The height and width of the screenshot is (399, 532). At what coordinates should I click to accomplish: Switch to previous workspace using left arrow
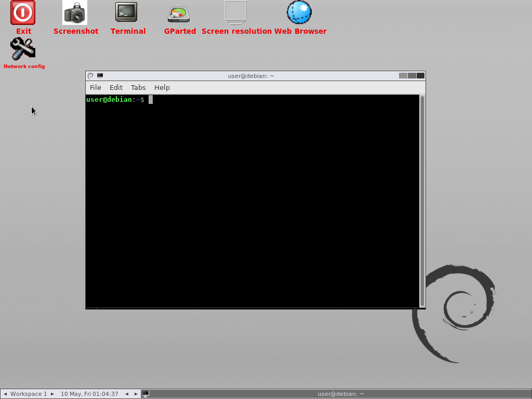pyautogui.click(x=5, y=394)
